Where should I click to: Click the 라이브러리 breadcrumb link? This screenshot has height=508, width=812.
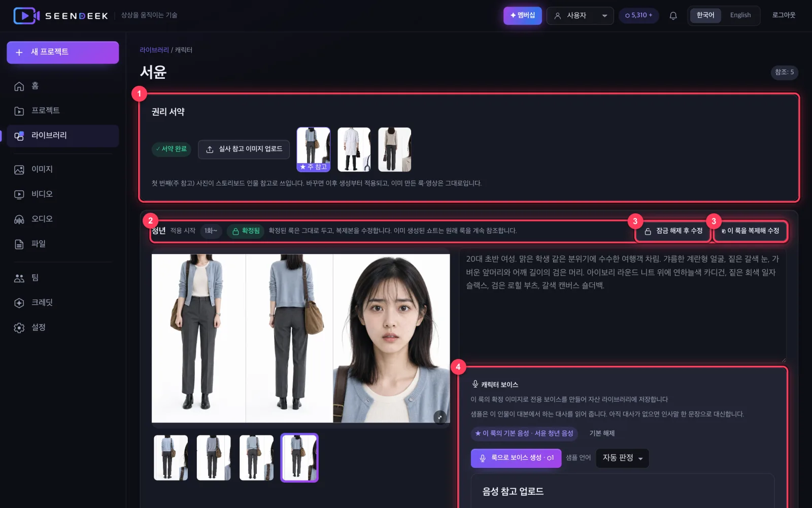click(x=154, y=50)
